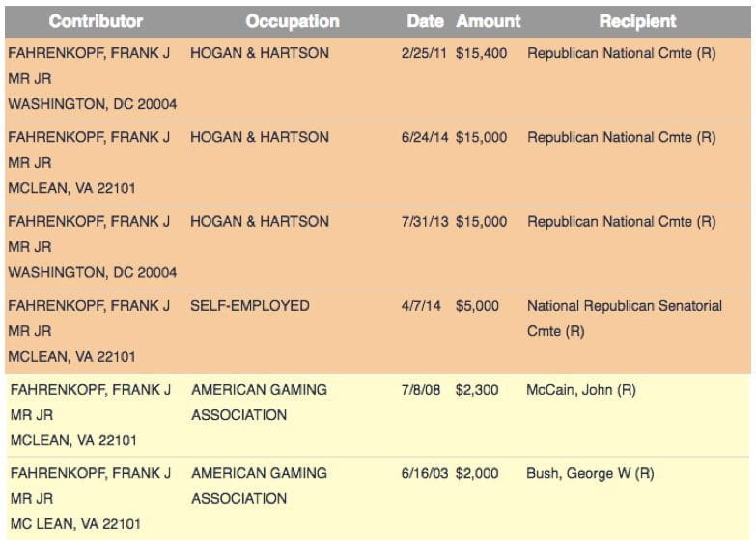Click the MC LEAN, VA 22101 address
This screenshot has height=552, width=756.
tap(75, 524)
